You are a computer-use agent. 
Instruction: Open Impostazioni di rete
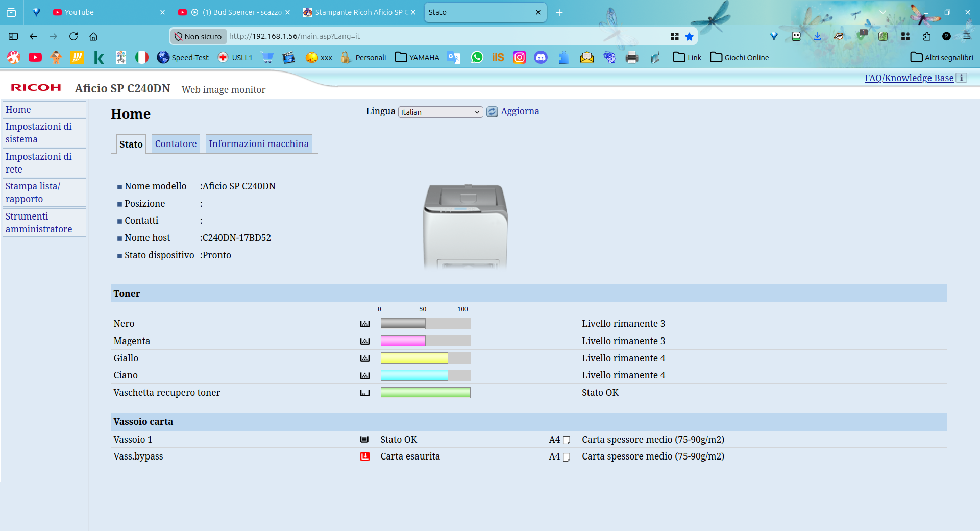click(44, 163)
